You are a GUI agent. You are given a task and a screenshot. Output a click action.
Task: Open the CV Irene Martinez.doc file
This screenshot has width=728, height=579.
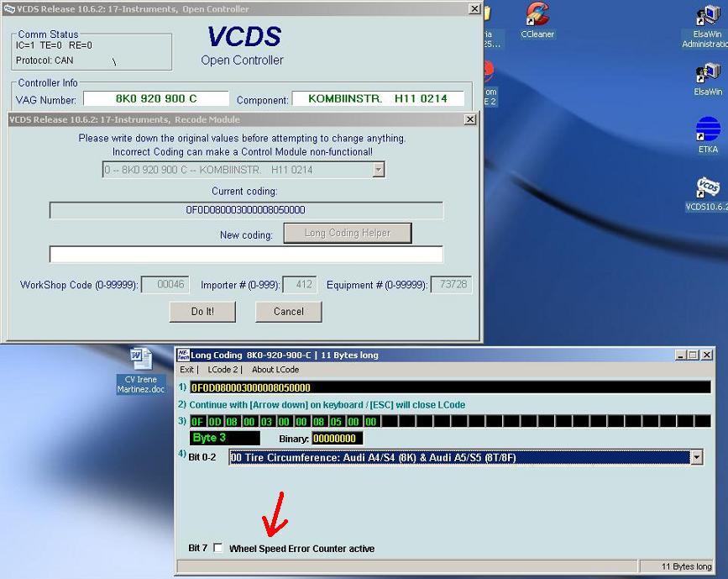pos(140,371)
